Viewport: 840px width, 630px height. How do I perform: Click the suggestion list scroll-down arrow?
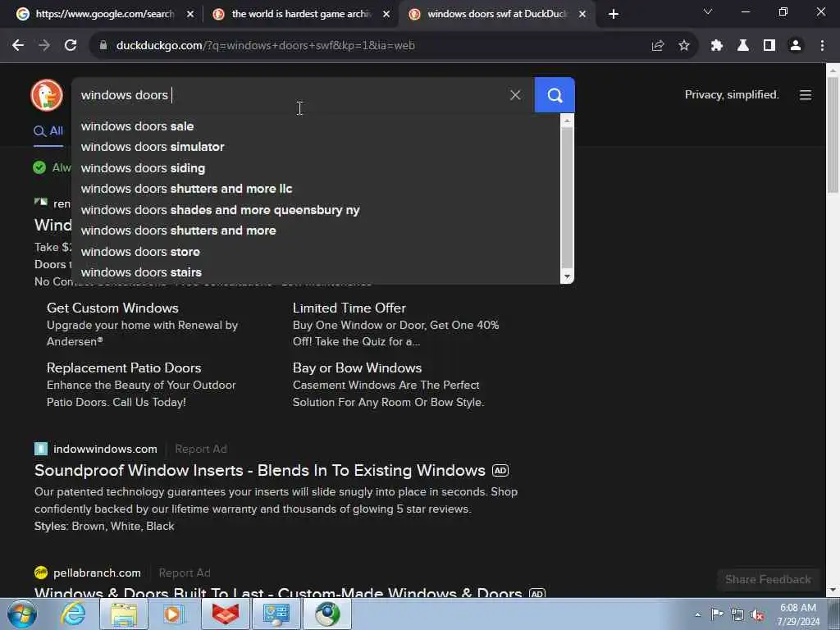[x=567, y=277]
